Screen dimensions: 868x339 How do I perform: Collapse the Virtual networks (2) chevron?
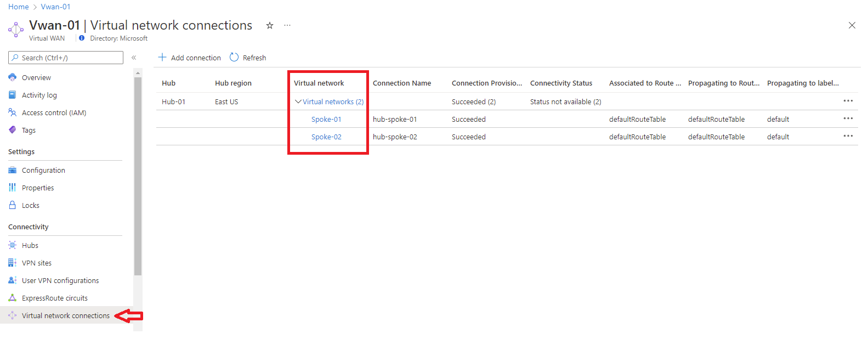(298, 101)
